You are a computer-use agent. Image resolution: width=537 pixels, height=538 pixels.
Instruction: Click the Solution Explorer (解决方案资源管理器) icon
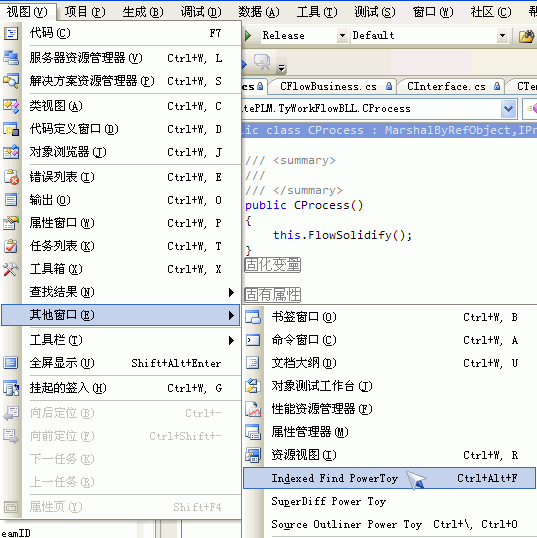pyautogui.click(x=11, y=81)
